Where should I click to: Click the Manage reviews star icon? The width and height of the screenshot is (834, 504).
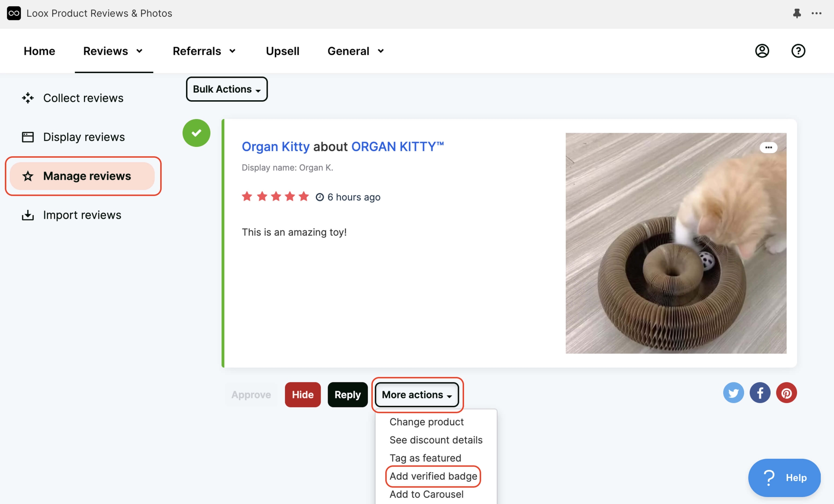(28, 176)
